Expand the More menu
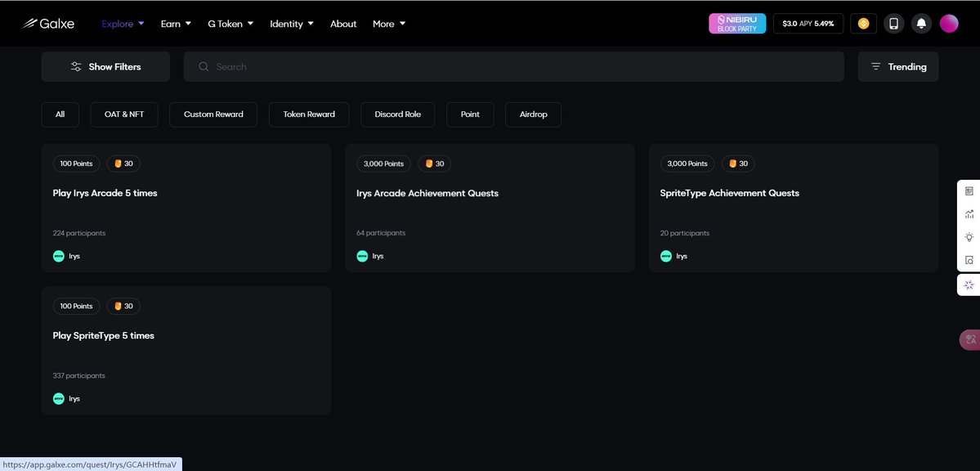This screenshot has height=471, width=980. (x=389, y=24)
